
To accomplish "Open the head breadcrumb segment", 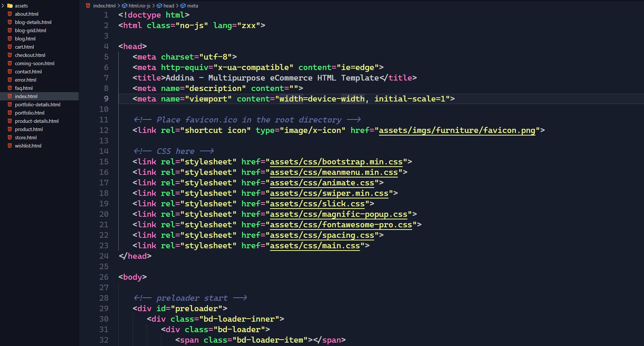I will (168, 6).
